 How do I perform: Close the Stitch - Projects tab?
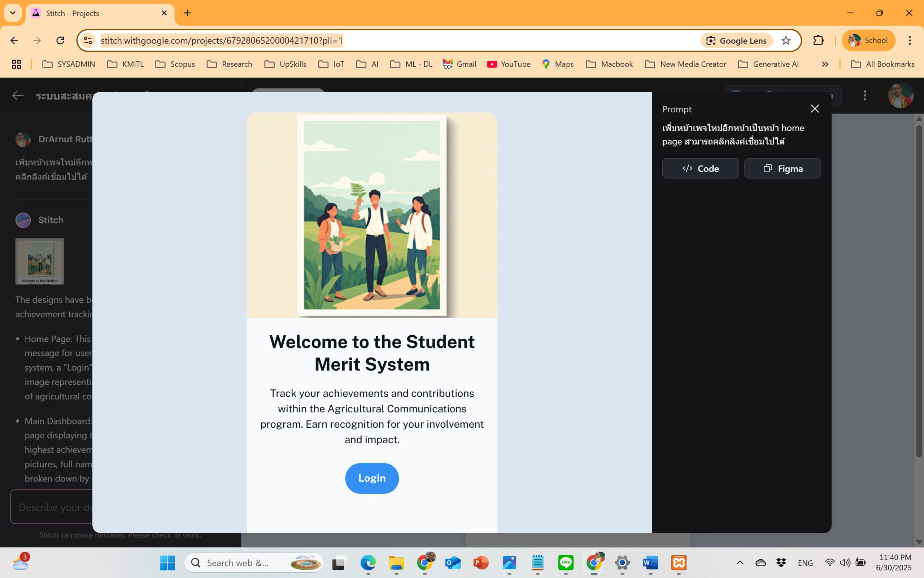[164, 13]
